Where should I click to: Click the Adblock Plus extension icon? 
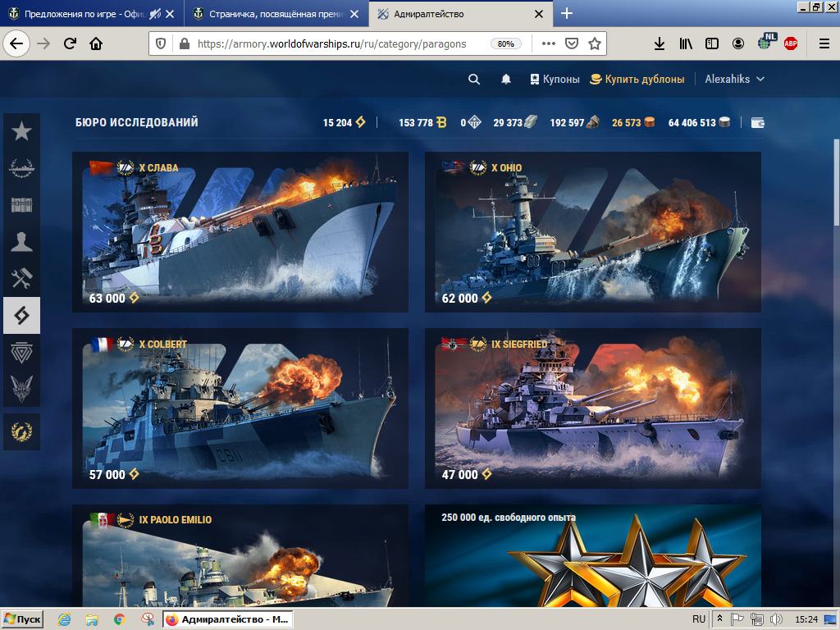click(x=791, y=44)
